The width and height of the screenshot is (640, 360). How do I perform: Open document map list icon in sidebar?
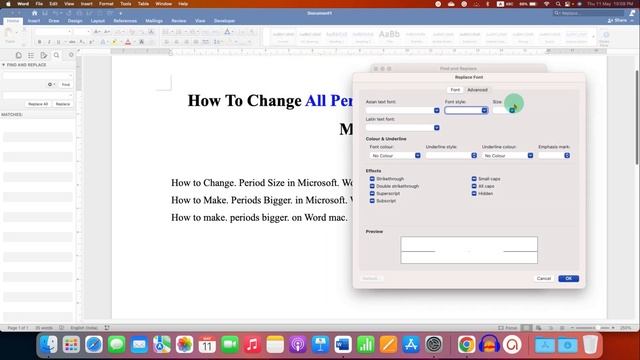(31, 55)
